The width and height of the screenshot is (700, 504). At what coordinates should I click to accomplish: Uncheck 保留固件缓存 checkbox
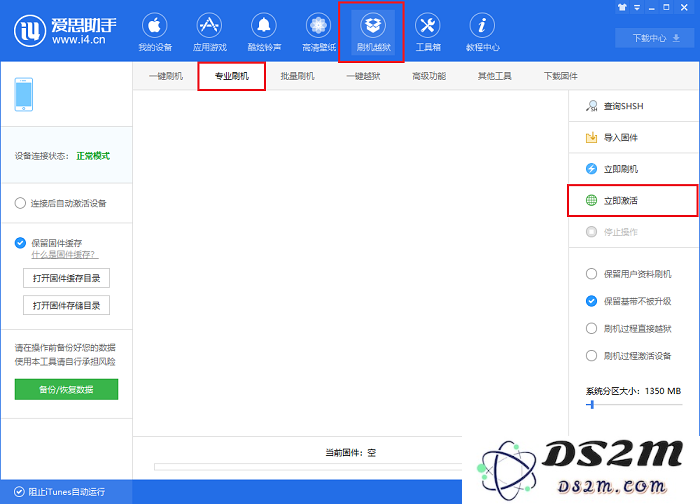coord(20,243)
